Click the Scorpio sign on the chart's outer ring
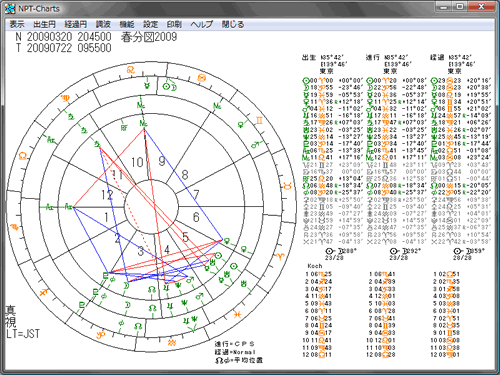The image size is (500, 375). tap(15, 227)
